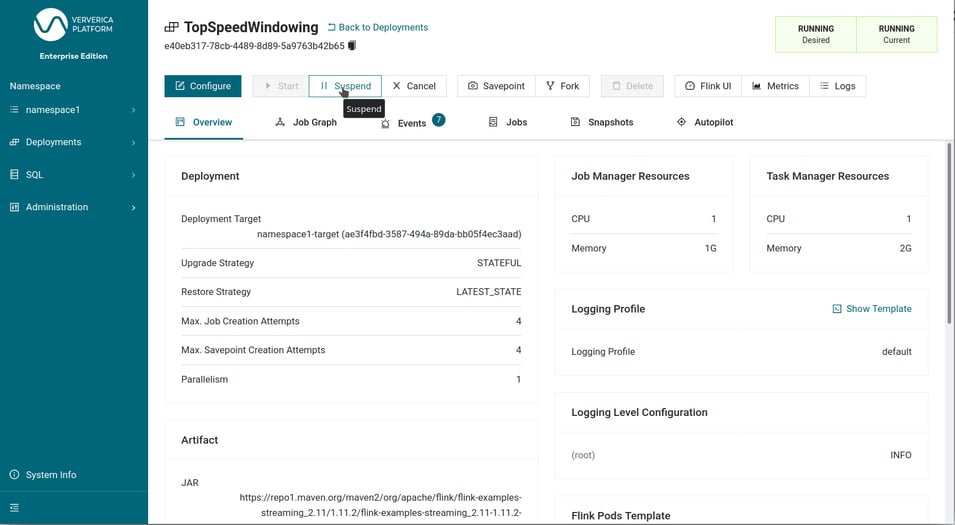This screenshot has width=955, height=525.
Task: Click the Events badge showing 7
Action: (439, 119)
